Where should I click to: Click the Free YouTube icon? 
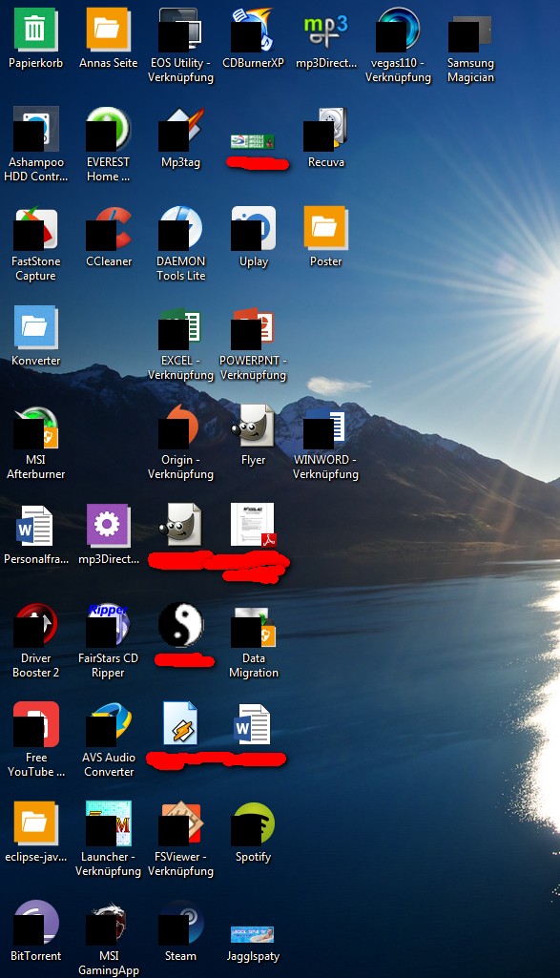coord(35,723)
